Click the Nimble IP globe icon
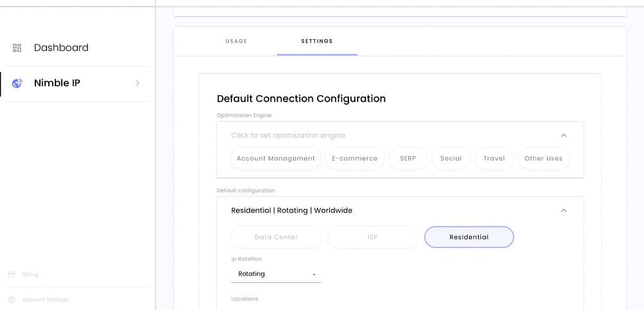The height and width of the screenshot is (310, 644). coord(17,83)
